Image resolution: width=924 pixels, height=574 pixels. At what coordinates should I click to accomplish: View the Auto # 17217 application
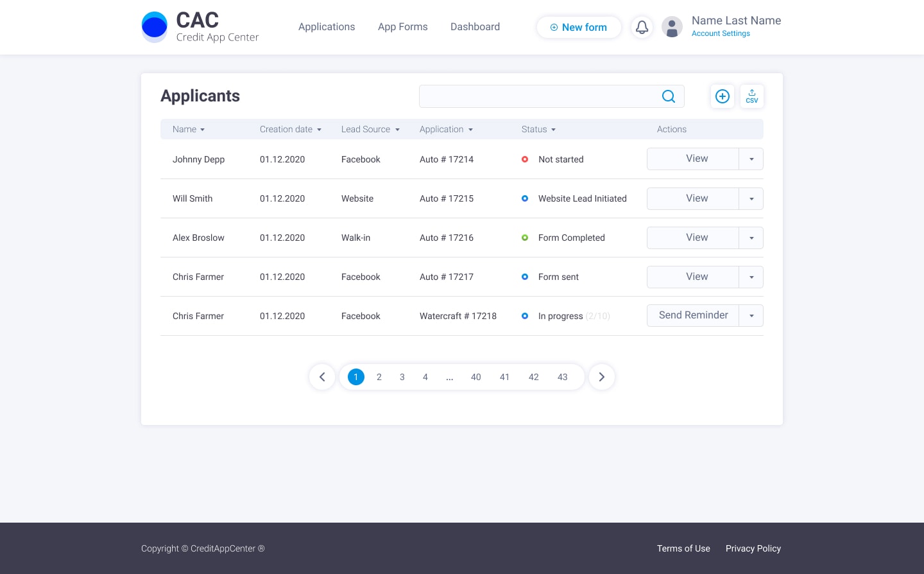click(693, 277)
